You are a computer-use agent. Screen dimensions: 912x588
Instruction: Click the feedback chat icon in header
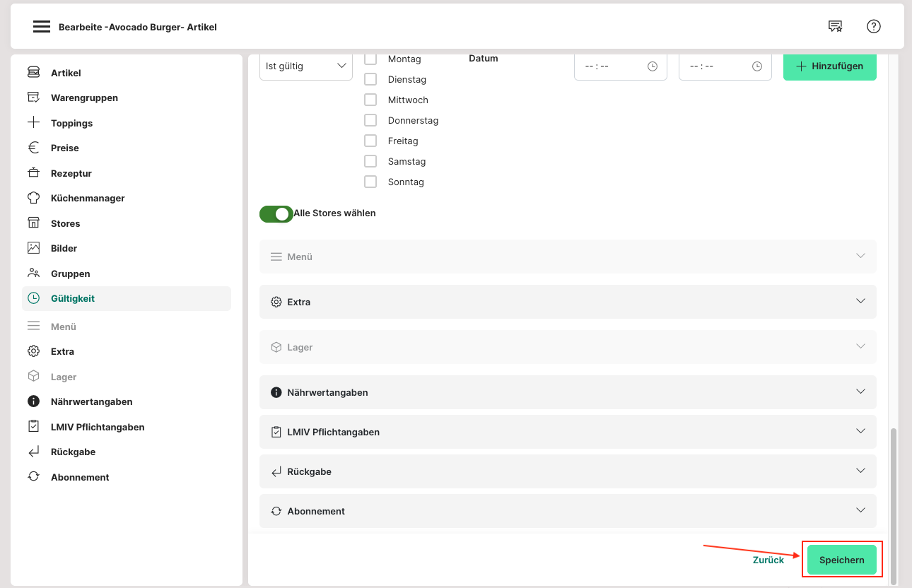pos(835,27)
